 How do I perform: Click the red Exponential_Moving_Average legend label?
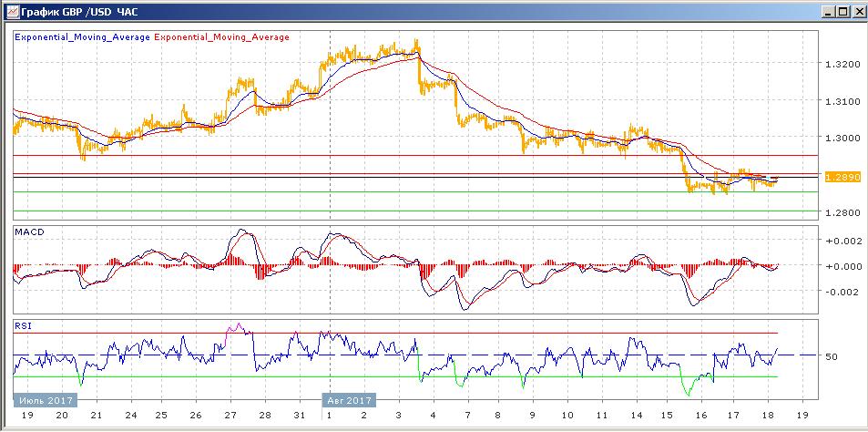[x=223, y=37]
